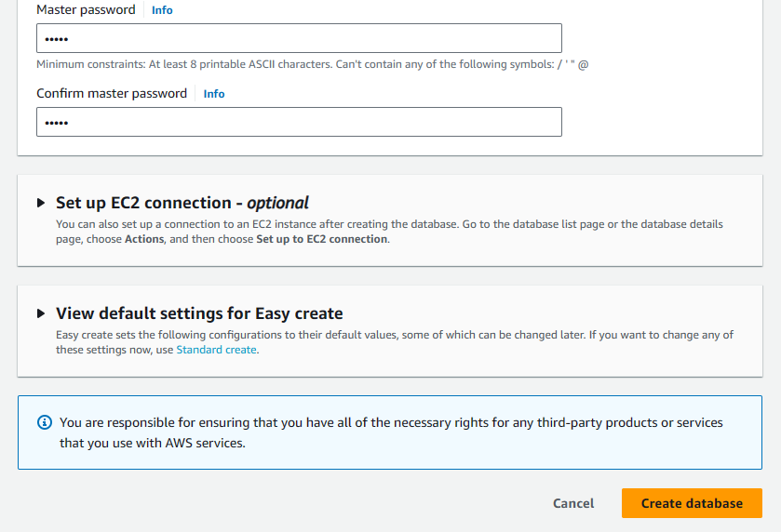Focus the Master password input field

299,38
